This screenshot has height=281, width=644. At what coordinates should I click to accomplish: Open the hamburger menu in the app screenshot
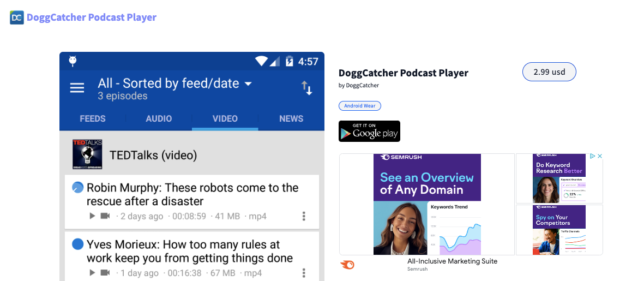77,87
